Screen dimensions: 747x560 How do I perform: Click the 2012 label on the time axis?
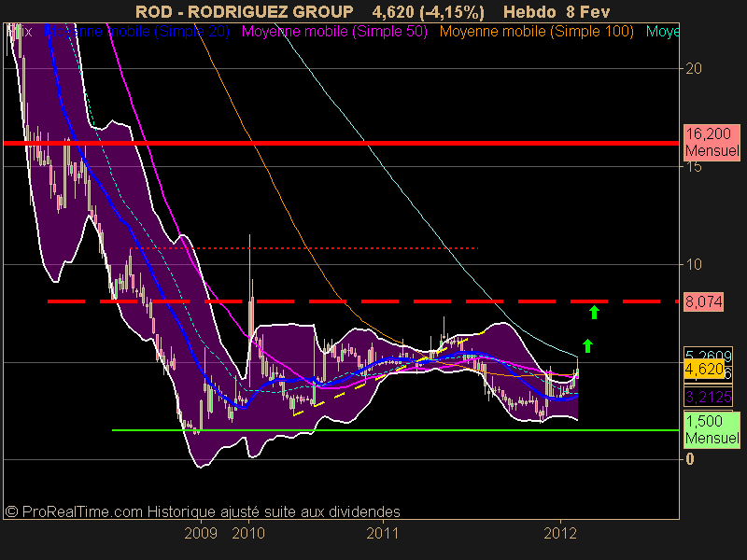pos(560,533)
